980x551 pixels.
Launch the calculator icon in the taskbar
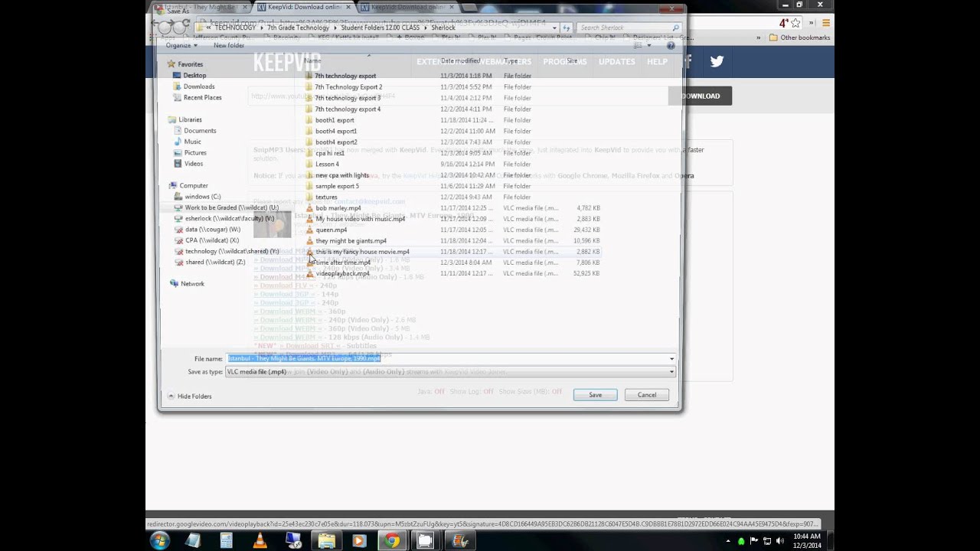pyautogui.click(x=227, y=541)
